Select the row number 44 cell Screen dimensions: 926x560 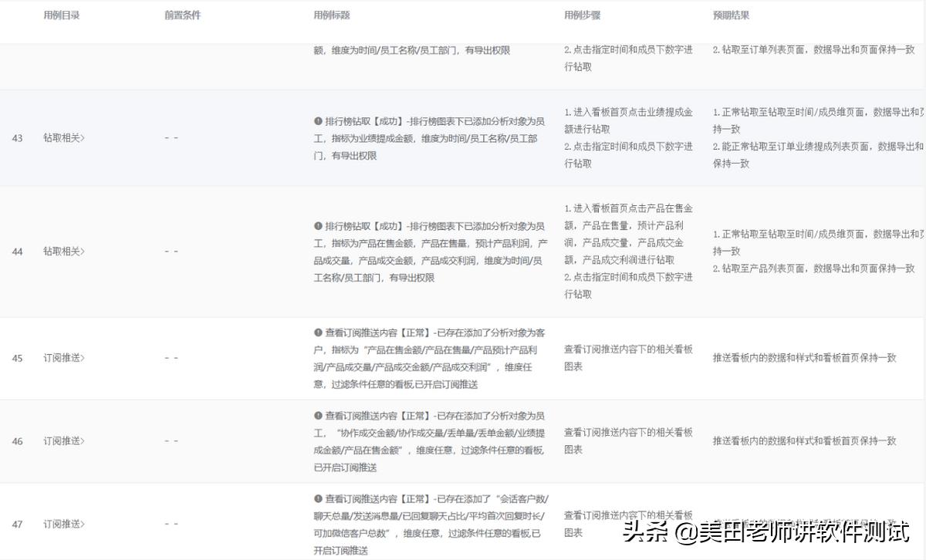point(17,251)
